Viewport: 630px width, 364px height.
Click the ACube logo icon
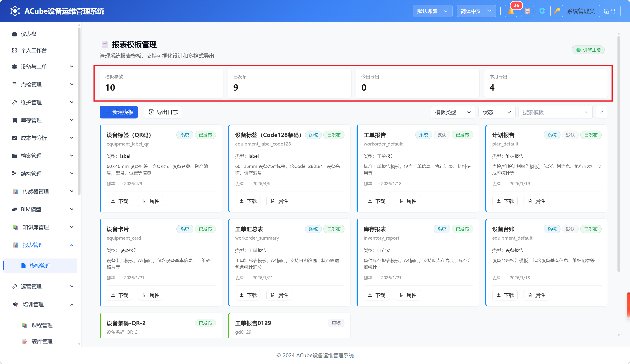click(15, 11)
